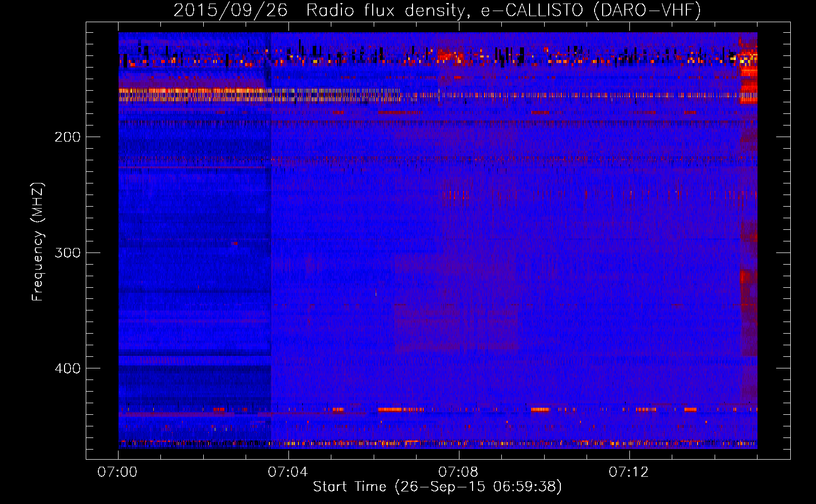Click the 07:04 time tick label

coord(288,472)
